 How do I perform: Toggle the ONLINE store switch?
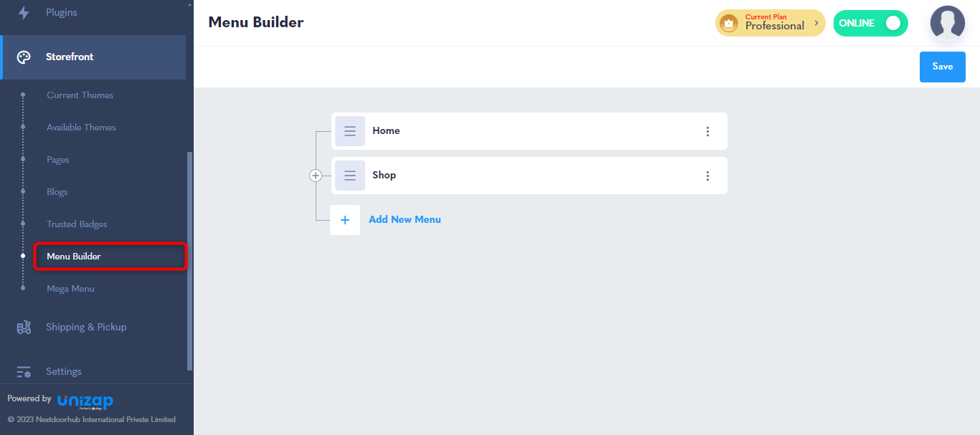click(x=870, y=23)
